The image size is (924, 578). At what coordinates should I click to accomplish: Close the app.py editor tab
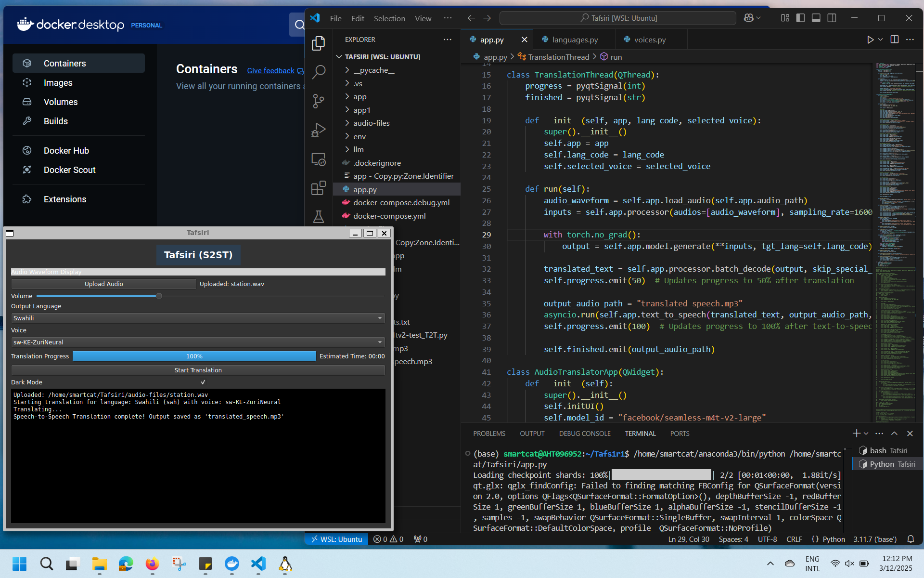pos(525,39)
